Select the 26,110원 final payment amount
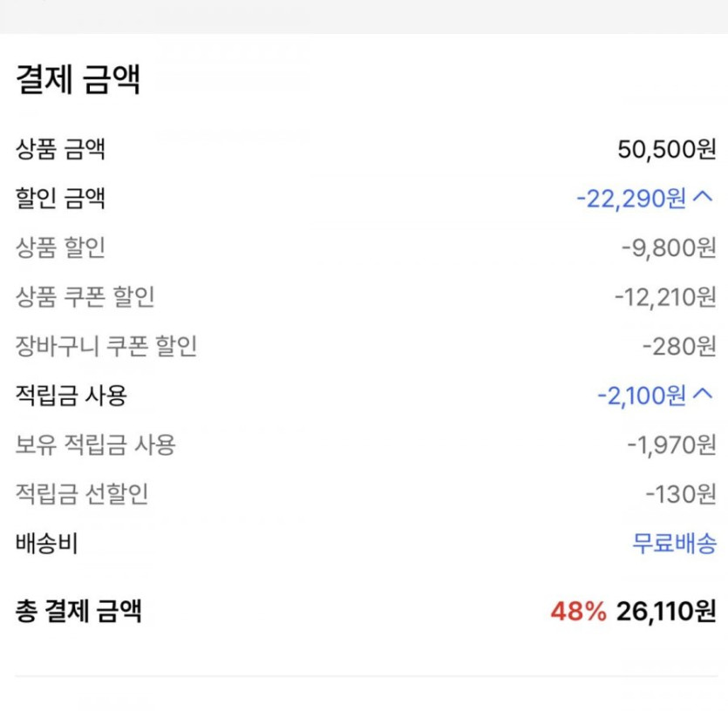728x711 pixels. point(666,612)
